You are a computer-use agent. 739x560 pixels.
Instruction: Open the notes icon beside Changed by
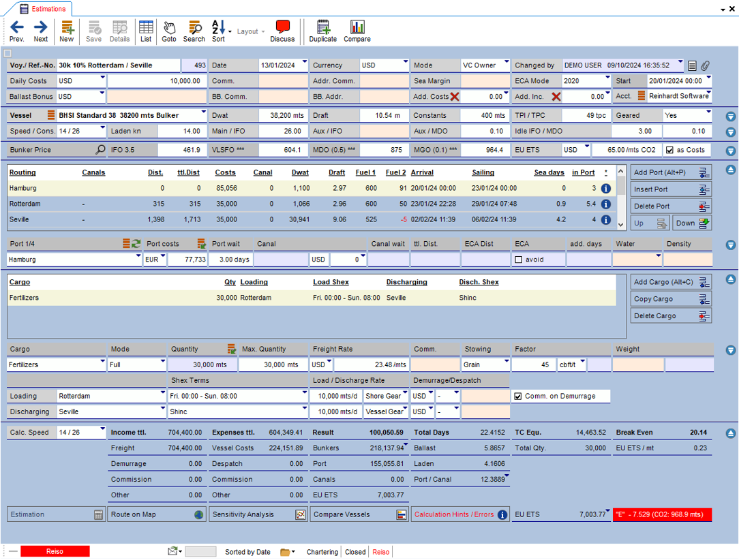[692, 65]
